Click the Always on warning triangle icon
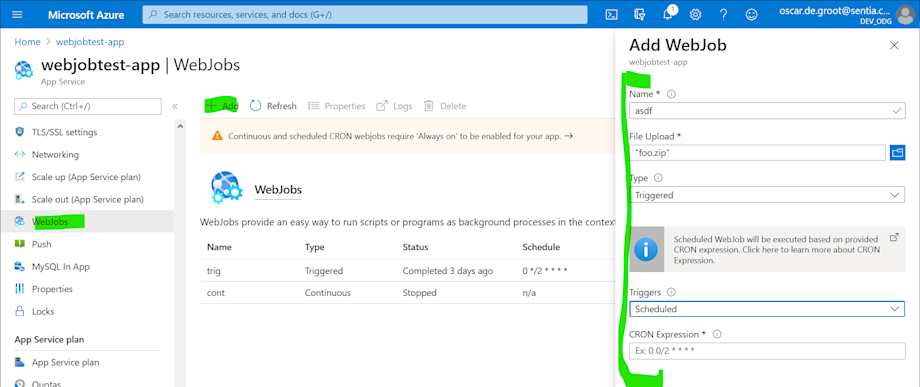920x387 pixels. pos(217,136)
